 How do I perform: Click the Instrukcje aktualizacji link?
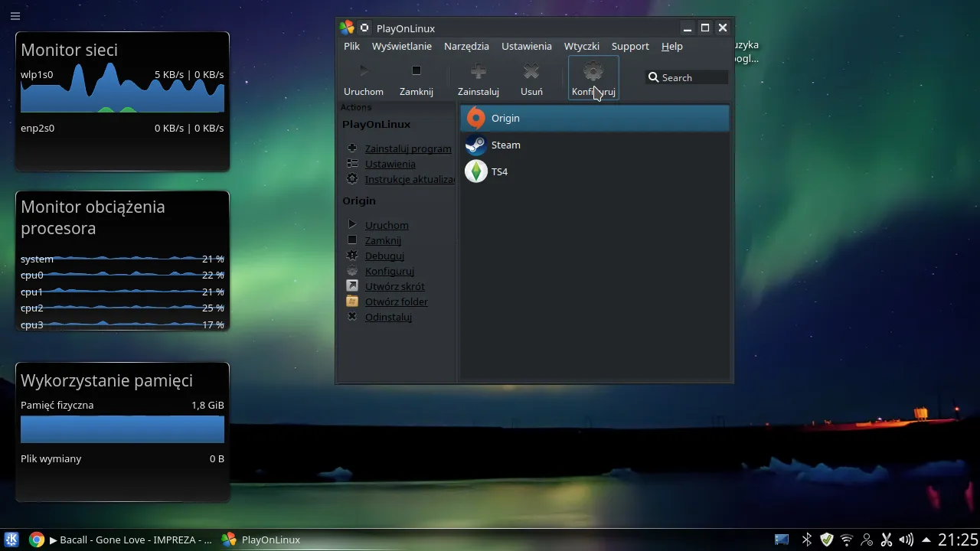click(x=410, y=179)
